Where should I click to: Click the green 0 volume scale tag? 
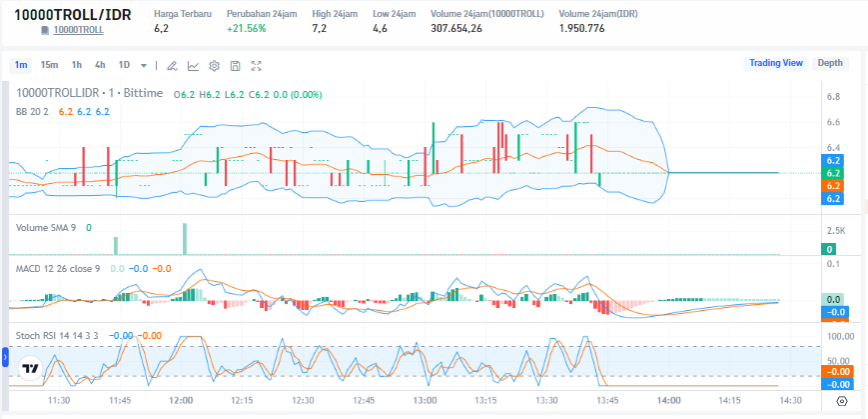pos(830,249)
